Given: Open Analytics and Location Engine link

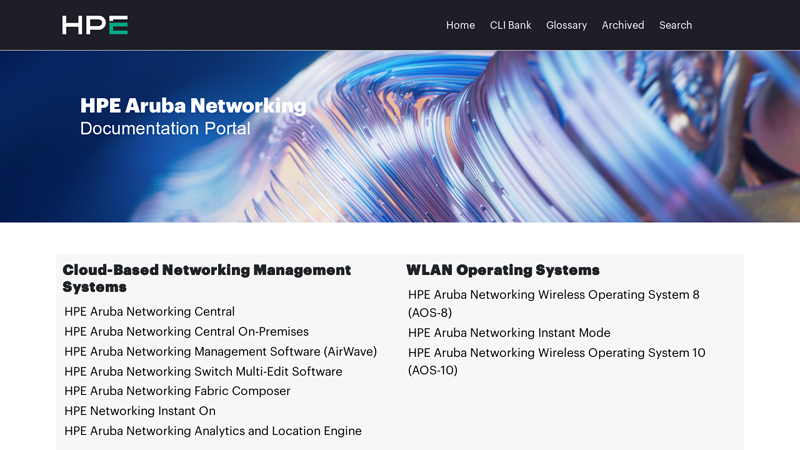Looking at the screenshot, I should pyautogui.click(x=213, y=431).
